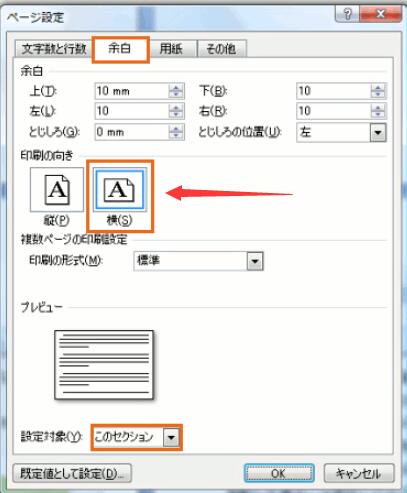
Task: Click the help question mark button
Action: (x=347, y=14)
